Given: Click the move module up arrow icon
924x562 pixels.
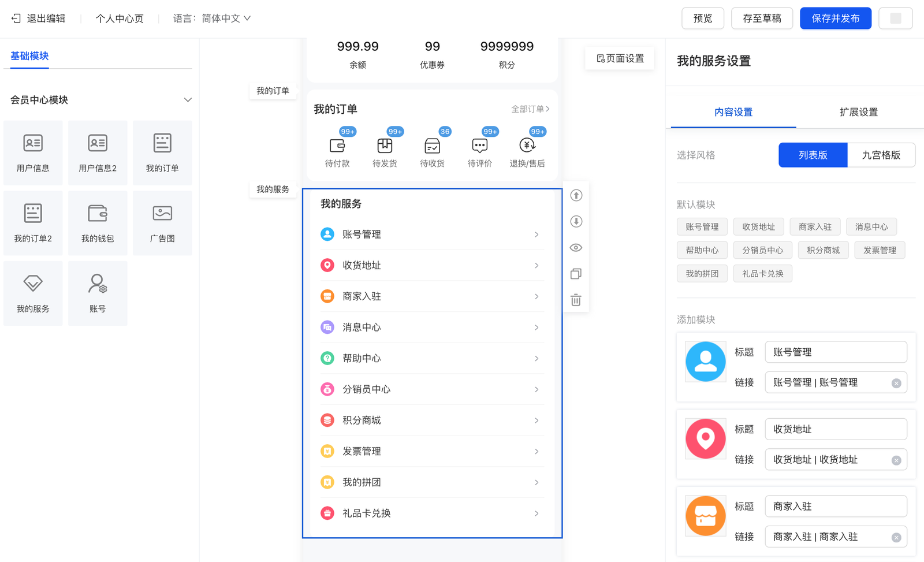Looking at the screenshot, I should 576,195.
